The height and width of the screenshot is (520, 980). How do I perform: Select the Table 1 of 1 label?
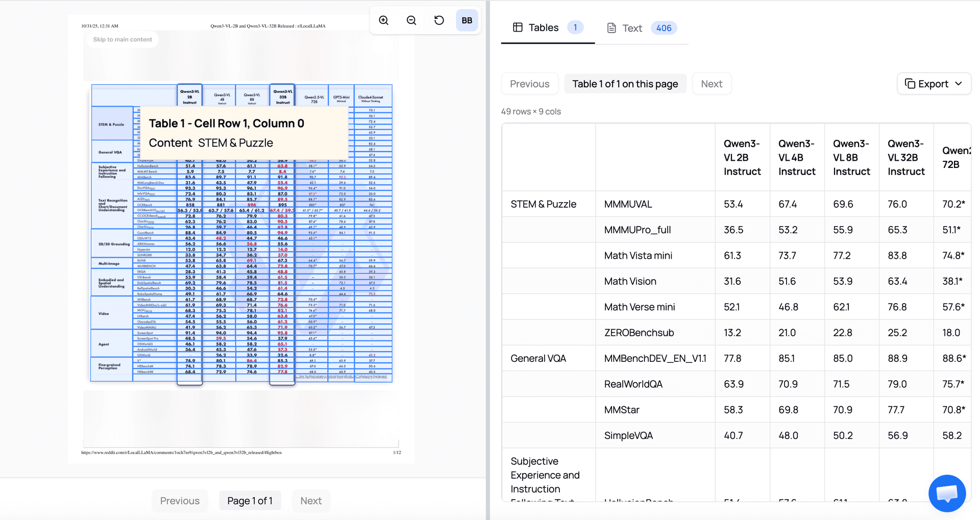[625, 83]
